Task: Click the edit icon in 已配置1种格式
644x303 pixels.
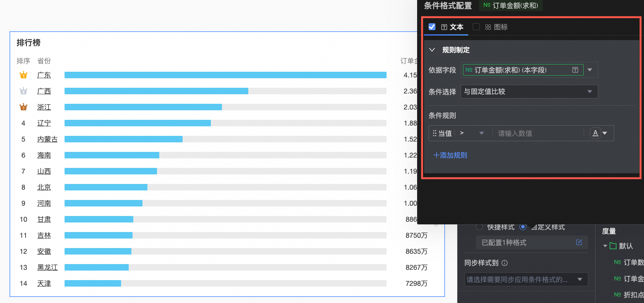Action: pyautogui.click(x=579, y=242)
